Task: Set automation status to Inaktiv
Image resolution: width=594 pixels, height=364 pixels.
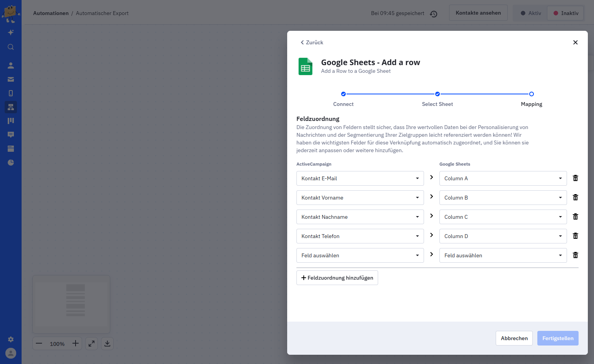Action: (566, 13)
